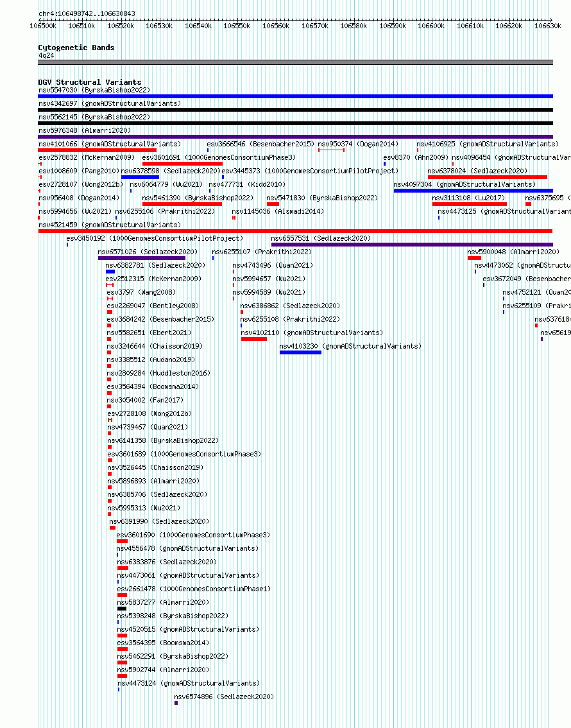Click nsv6557531 (Sedlazeck2020) label

[x=321, y=238]
